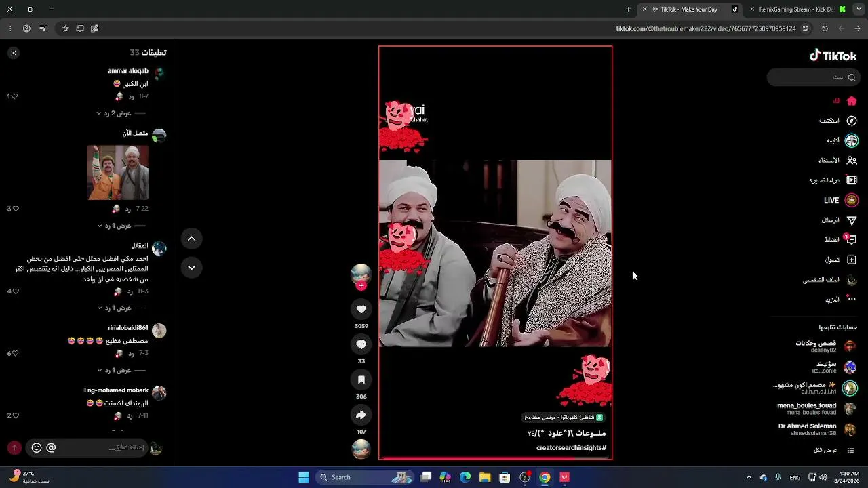The width and height of the screenshot is (868, 488).
Task: Expand followed accounts list (عرض الكل)
Action: [834, 451]
